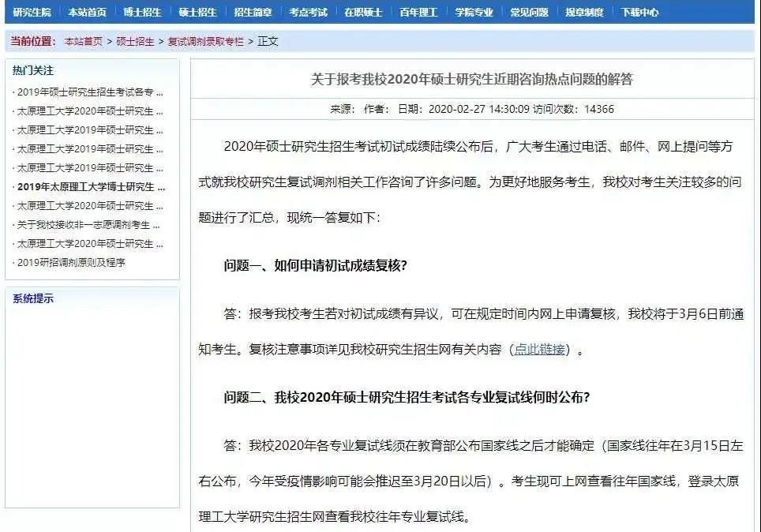
Task: Open sidebar link 2019研招调剂原则及程序
Action: (71, 263)
